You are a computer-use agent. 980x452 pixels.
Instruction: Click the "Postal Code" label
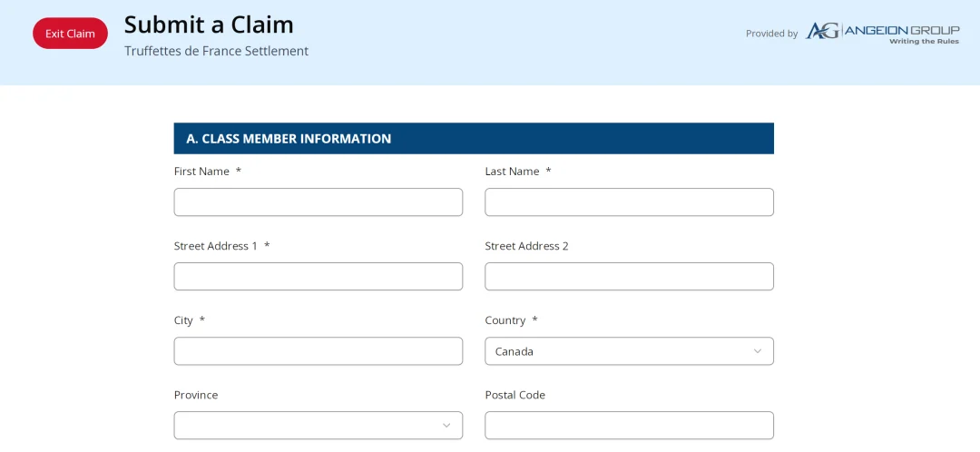click(x=515, y=395)
